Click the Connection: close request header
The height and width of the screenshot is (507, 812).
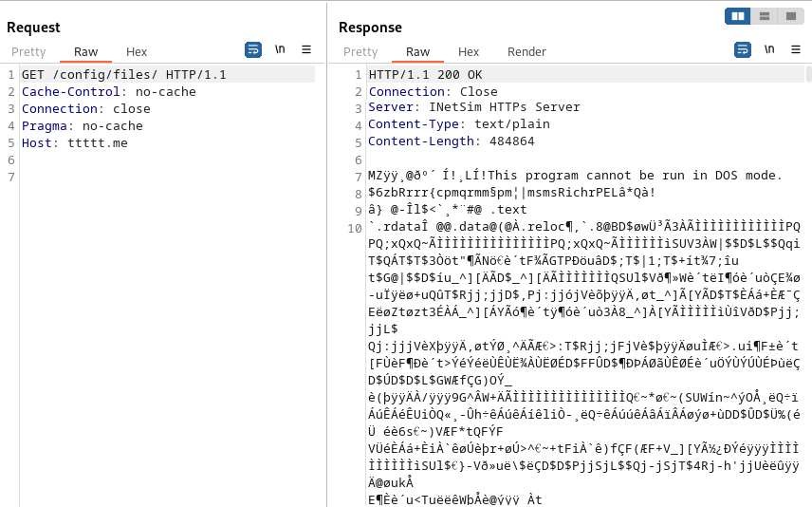coord(86,109)
